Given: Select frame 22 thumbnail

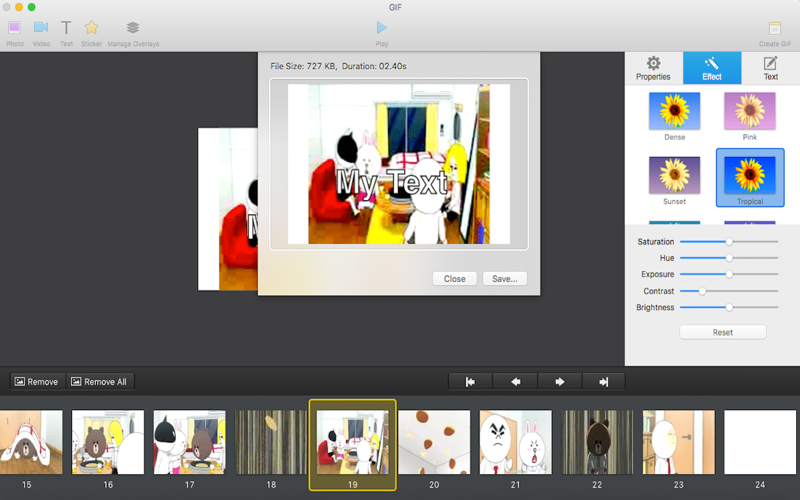Looking at the screenshot, I should pyautogui.click(x=597, y=442).
